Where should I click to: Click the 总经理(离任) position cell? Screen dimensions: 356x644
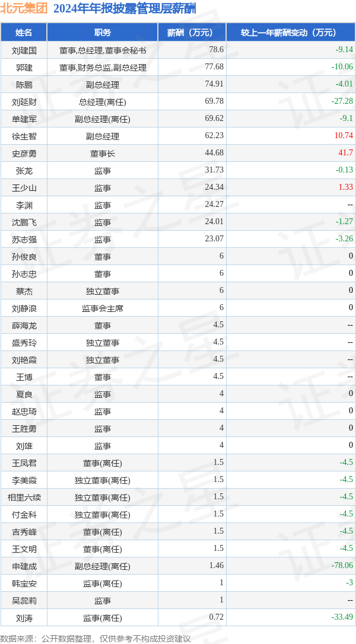point(103,102)
